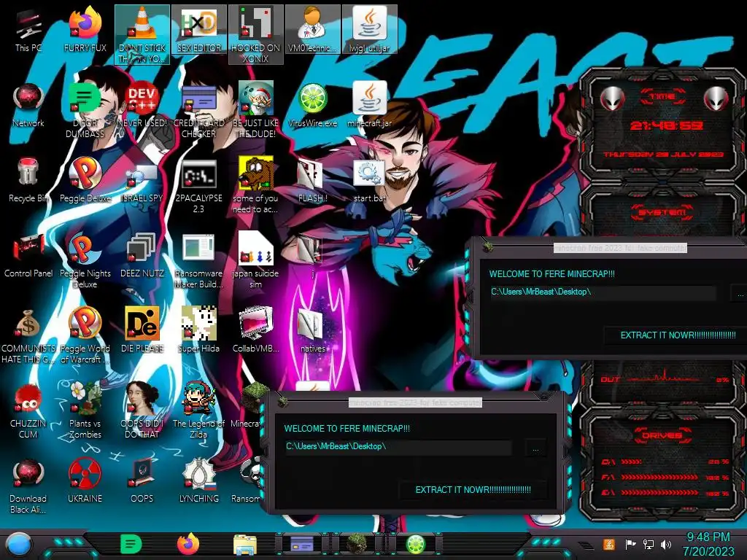Screen dimensions: 747x560
Task: Switch to credit card checker taskbar item
Action: pyautogui.click(x=302, y=544)
